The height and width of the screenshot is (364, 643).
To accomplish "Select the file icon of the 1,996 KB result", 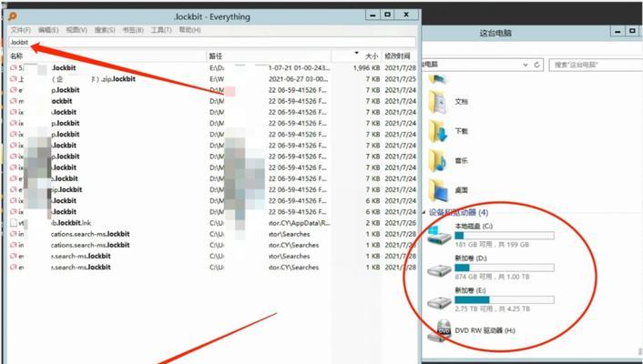I will [14, 67].
